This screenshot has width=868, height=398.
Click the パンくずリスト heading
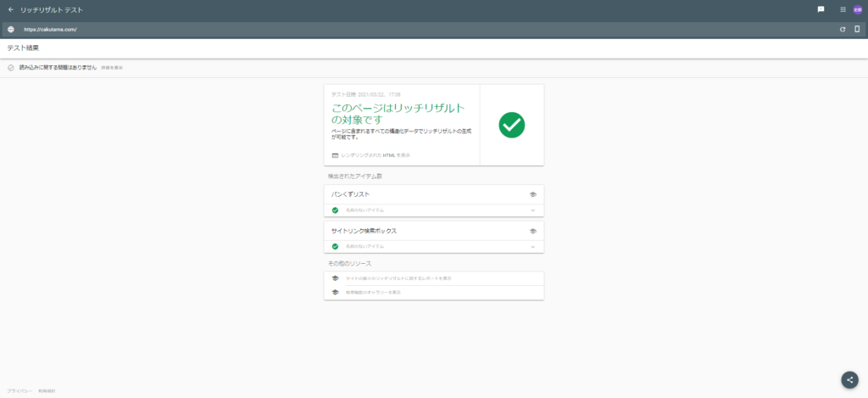tap(350, 194)
